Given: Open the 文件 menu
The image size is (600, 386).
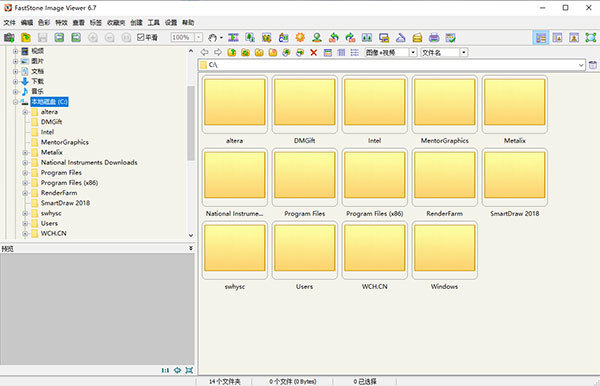Looking at the screenshot, I should point(10,23).
